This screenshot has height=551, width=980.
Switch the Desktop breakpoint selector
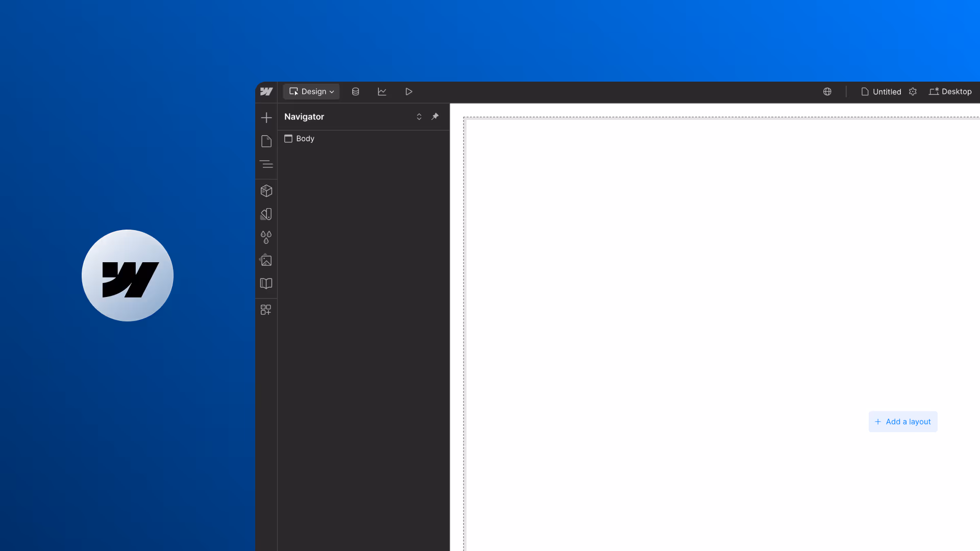[950, 92]
